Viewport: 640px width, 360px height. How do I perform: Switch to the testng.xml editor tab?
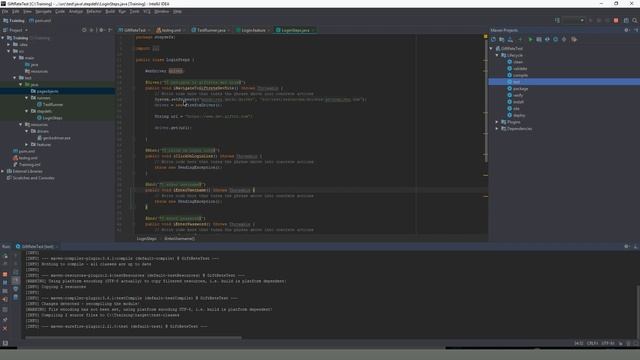click(171, 30)
